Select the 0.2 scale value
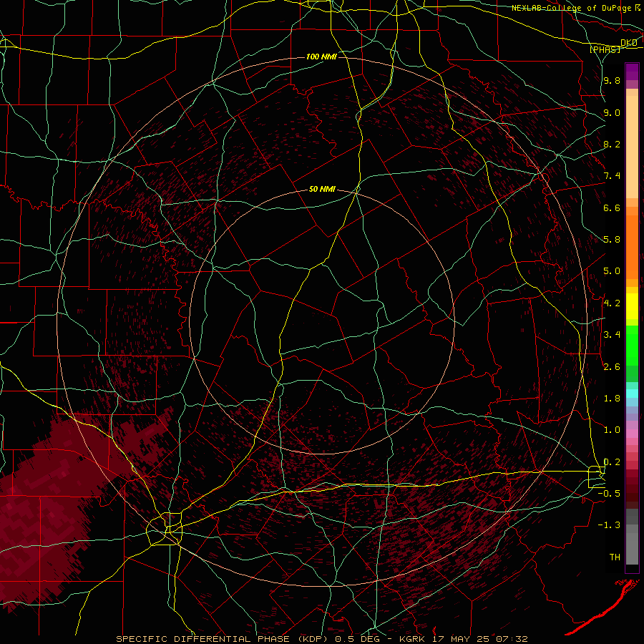The height and width of the screenshot is (644, 644). [x=612, y=462]
